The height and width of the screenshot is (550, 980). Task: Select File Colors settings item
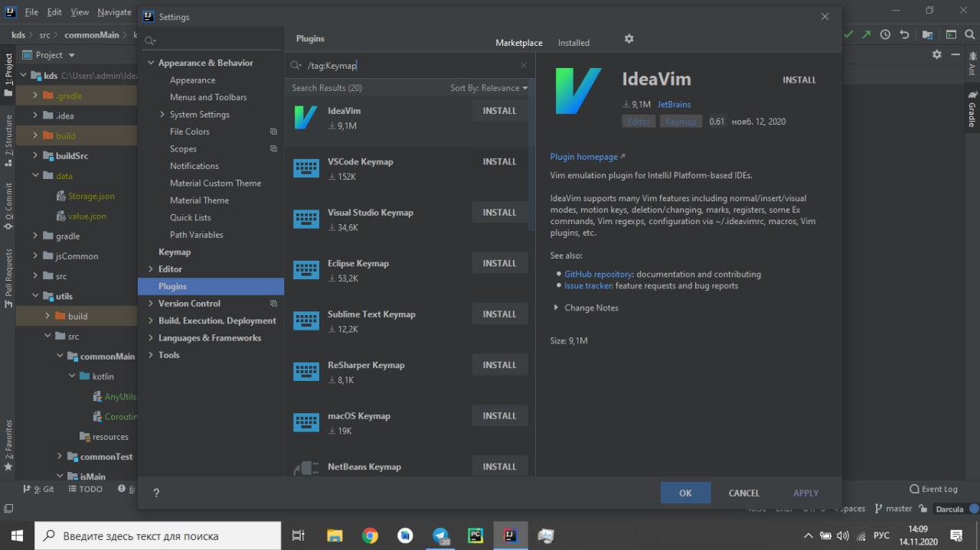tap(189, 132)
